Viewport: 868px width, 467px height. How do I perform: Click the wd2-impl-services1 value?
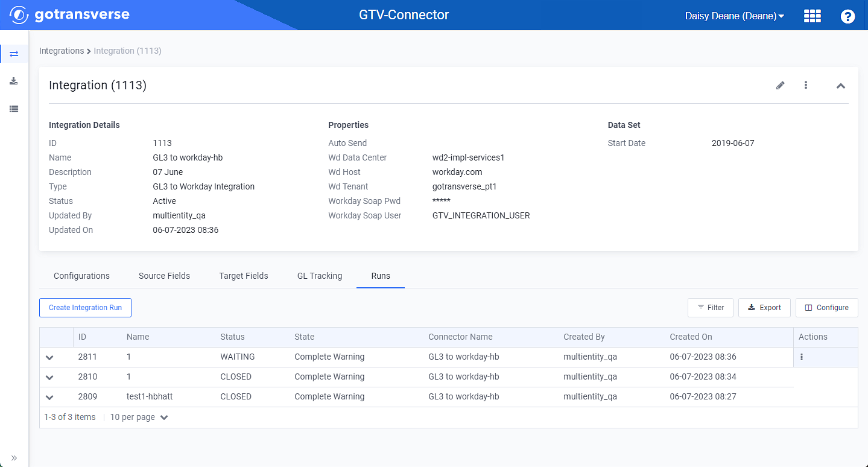point(468,157)
